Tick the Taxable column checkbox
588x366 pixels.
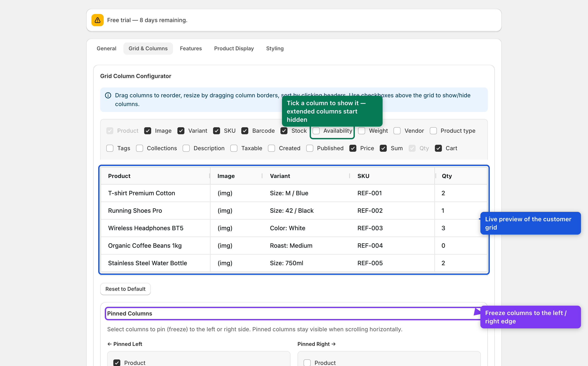(x=234, y=148)
